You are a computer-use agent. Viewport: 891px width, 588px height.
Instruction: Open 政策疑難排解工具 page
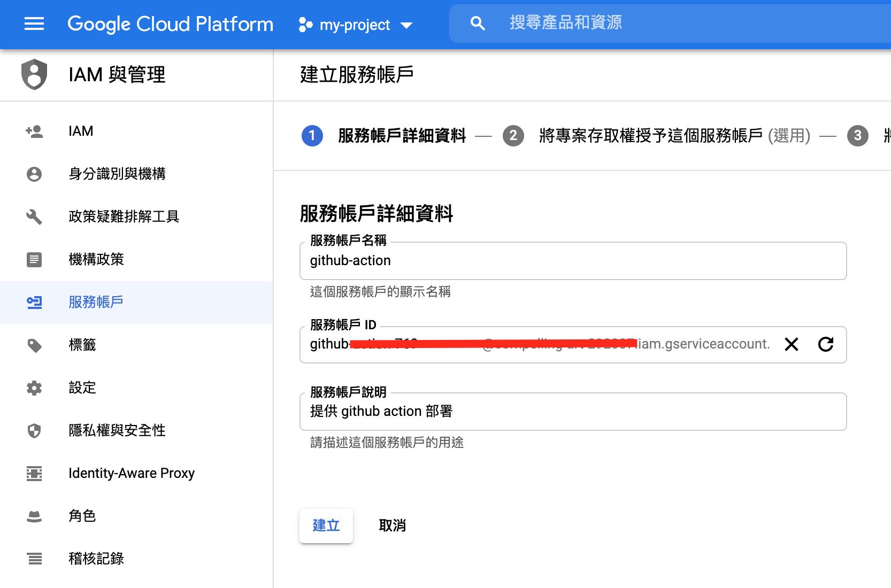136,217
